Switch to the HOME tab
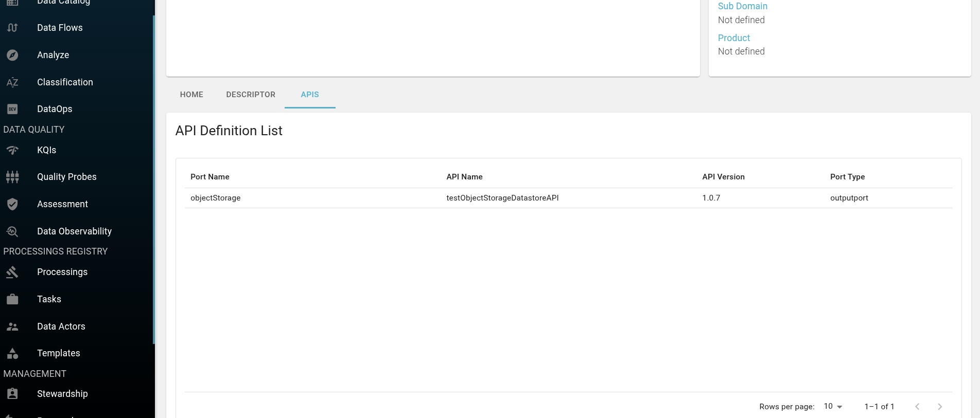The image size is (980, 418). 191,95
